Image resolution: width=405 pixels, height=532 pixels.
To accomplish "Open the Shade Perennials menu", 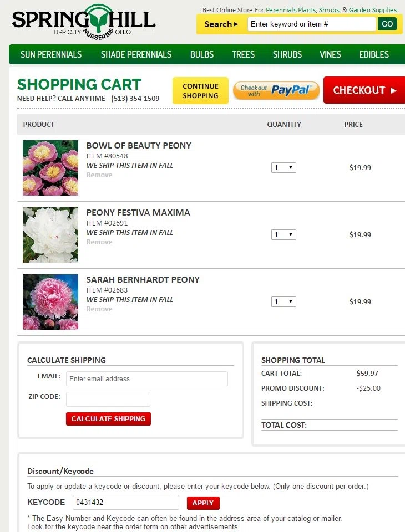I will pyautogui.click(x=136, y=54).
